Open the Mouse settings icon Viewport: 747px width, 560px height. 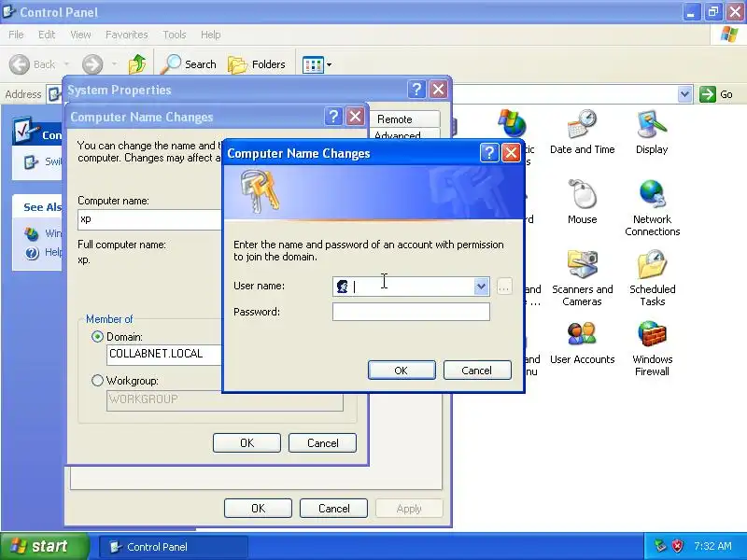[582, 202]
